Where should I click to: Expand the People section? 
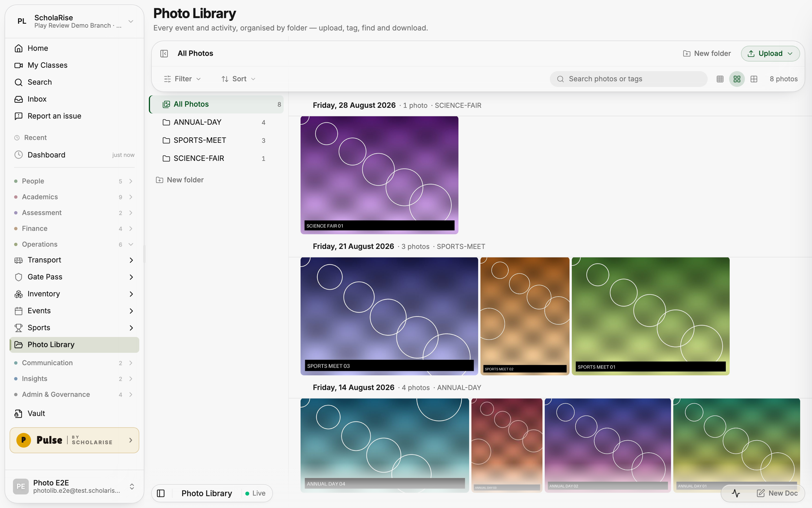click(x=74, y=181)
